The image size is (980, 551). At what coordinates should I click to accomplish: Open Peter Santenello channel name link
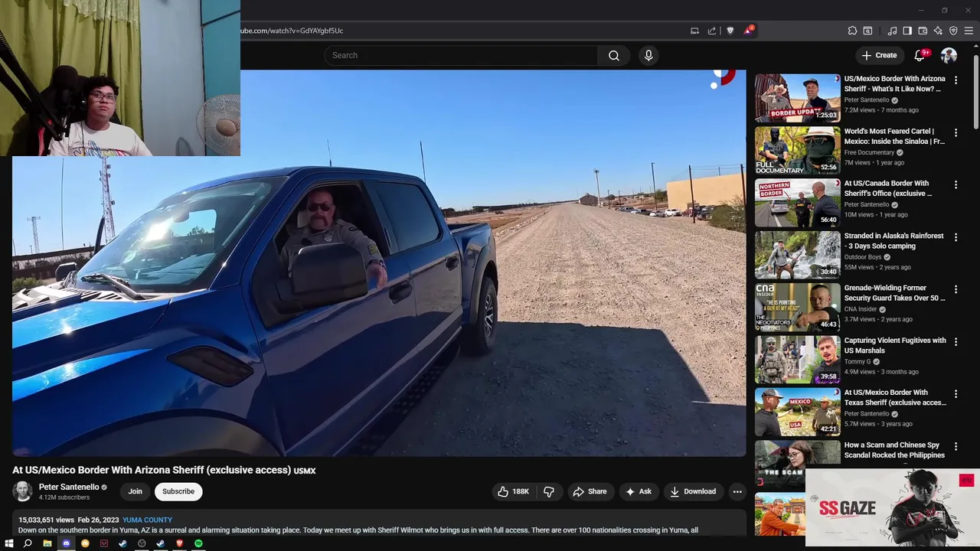pos(69,487)
